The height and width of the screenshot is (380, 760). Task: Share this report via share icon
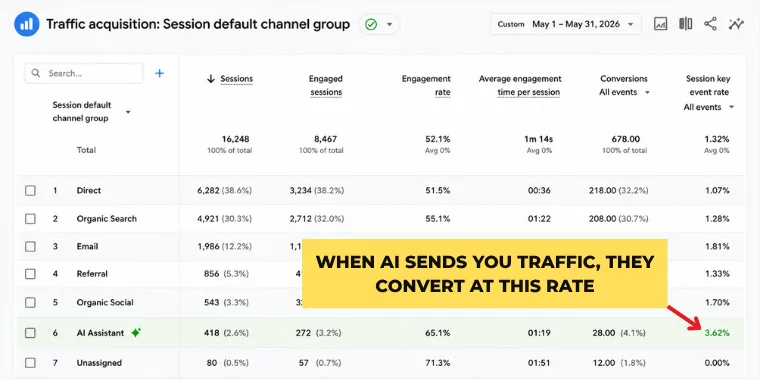711,24
